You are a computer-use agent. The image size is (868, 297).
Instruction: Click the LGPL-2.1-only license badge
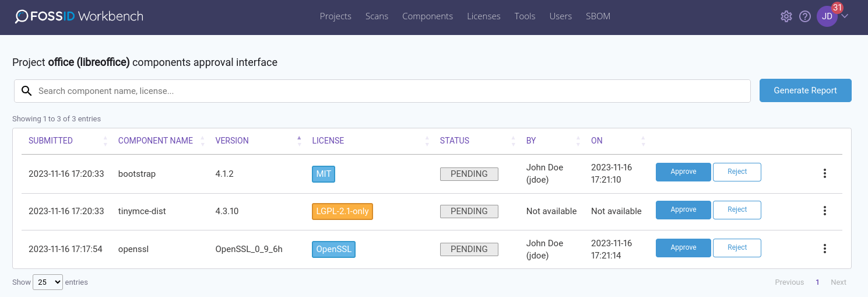[x=342, y=211]
